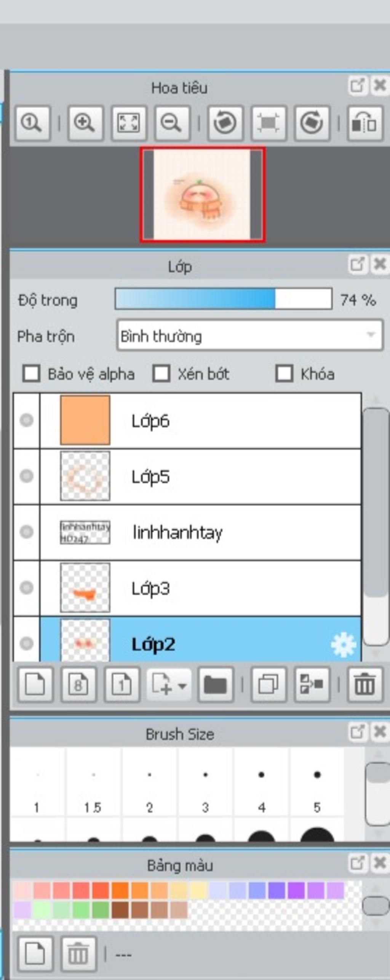Viewport: 390px width, 980px height.
Task: Flip the canvas view horizontally
Action: (364, 123)
